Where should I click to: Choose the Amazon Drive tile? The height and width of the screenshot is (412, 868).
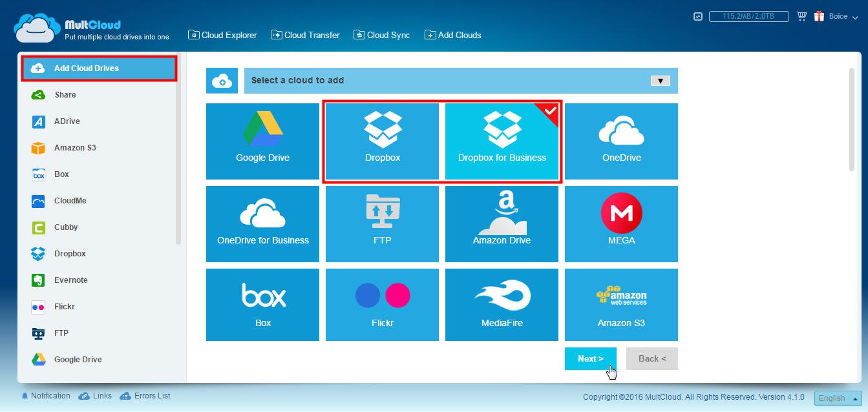pos(502,224)
